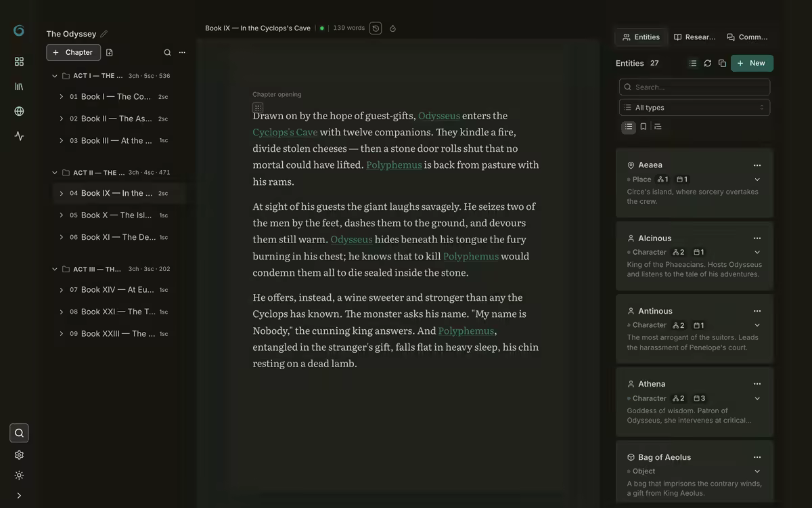
Task: Collapse the ACT I folder
Action: pyautogui.click(x=55, y=76)
